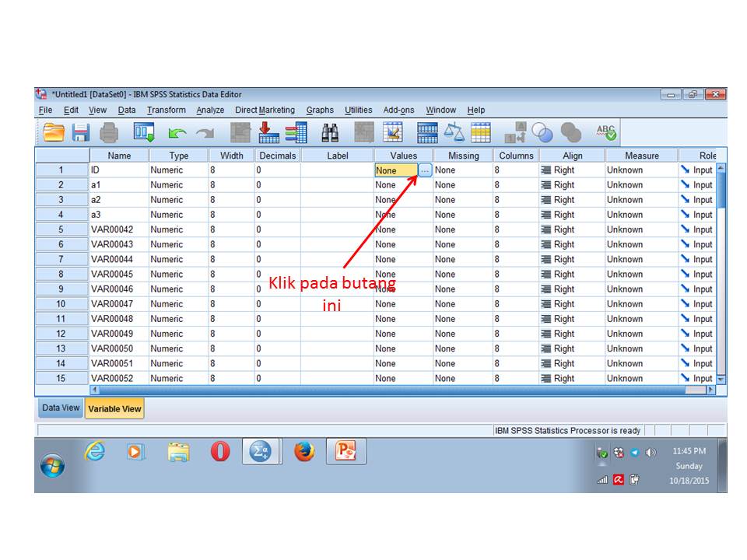Open the File menu
This screenshot has width=747, height=560.
pos(45,110)
